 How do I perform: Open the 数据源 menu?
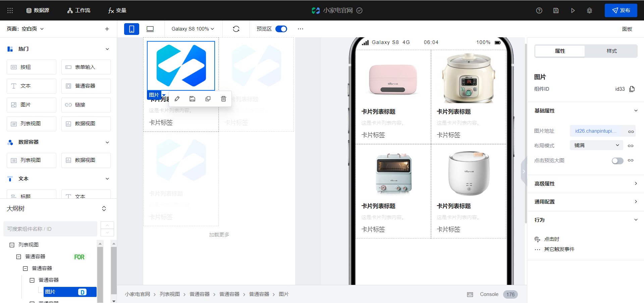coord(38,10)
